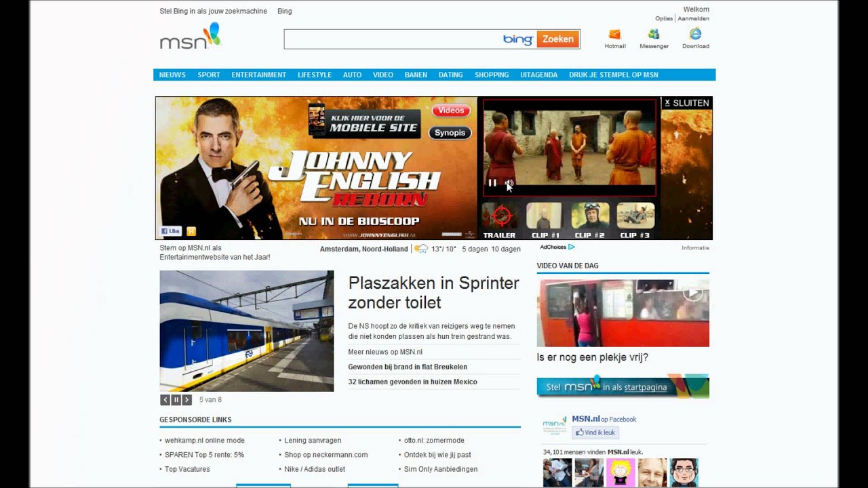The width and height of the screenshot is (868, 488).
Task: Open the SPORT menu
Action: pos(209,75)
